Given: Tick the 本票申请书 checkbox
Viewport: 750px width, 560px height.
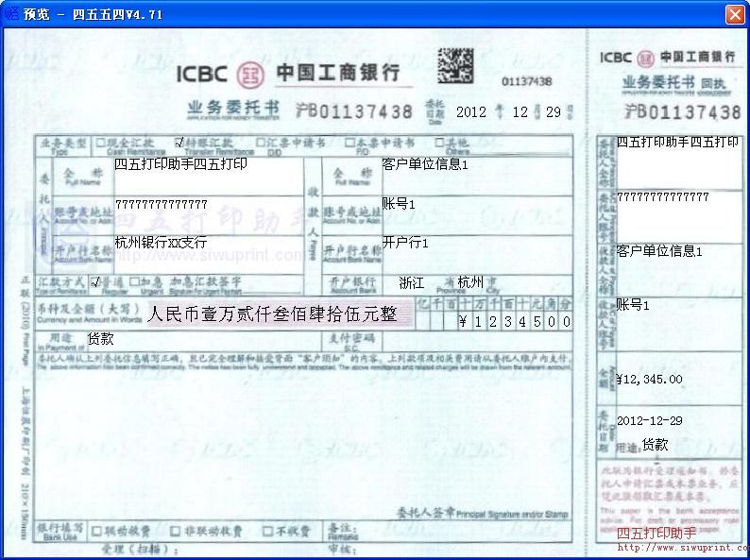Looking at the screenshot, I should [349, 142].
